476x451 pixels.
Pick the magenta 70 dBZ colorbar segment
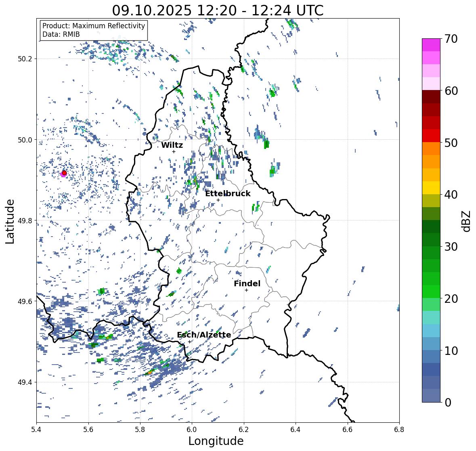[431, 45]
